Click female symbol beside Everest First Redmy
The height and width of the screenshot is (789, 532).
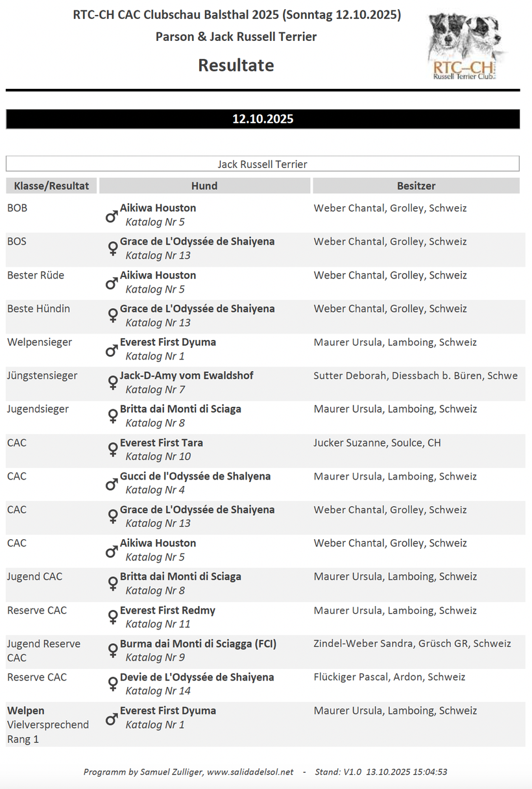112,618
